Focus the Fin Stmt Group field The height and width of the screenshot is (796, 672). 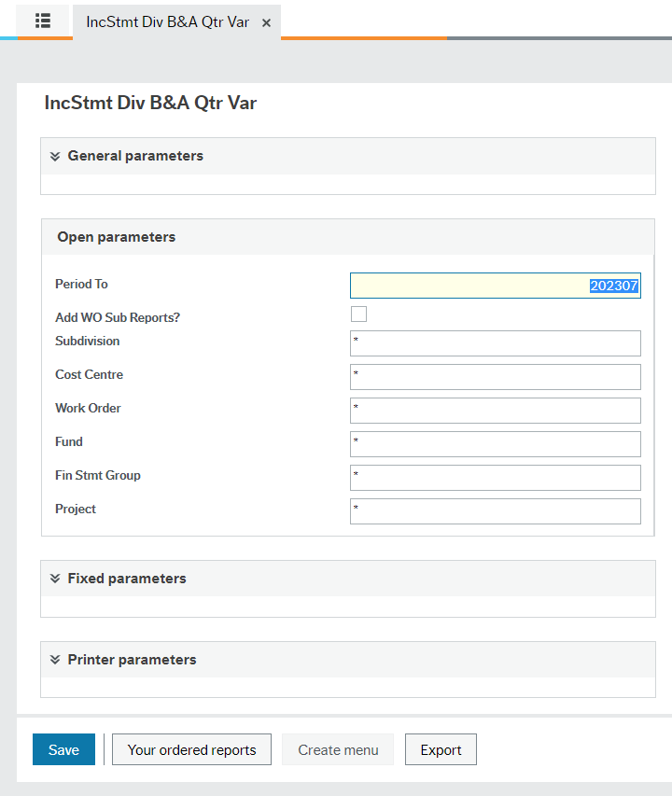495,477
